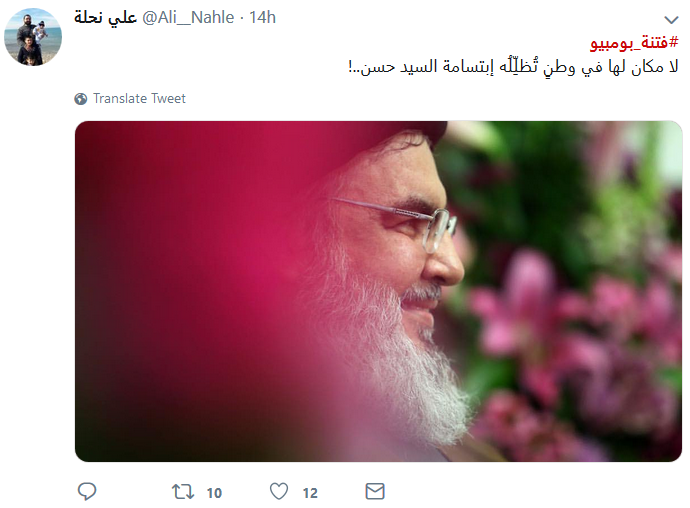Viewport: 690px width, 508px height.
Task: Like the tweet with the heart icon
Action: coord(279,491)
